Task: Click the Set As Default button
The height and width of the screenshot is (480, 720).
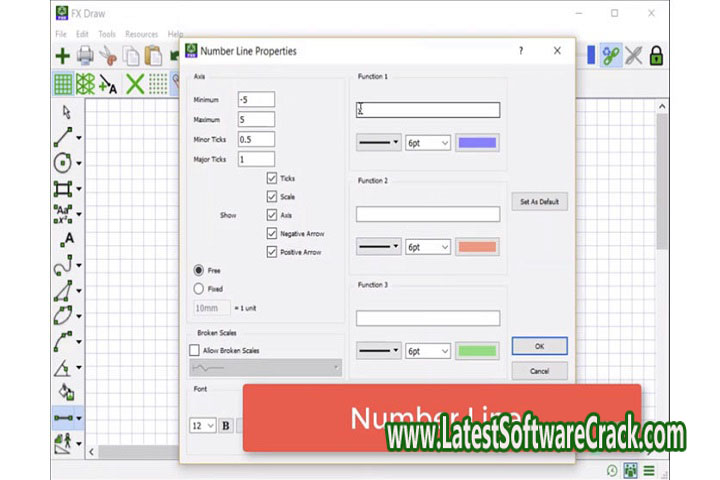Action: pyautogui.click(x=539, y=202)
